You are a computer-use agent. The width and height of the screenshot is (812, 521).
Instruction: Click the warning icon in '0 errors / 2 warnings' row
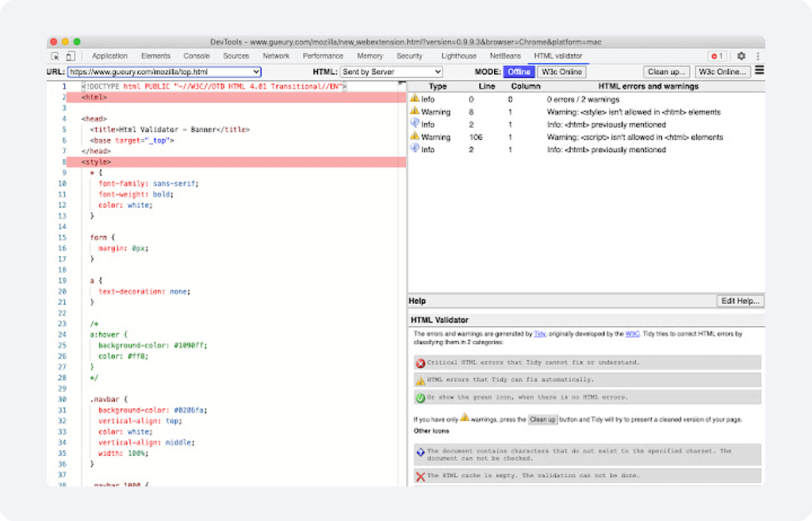coord(414,98)
